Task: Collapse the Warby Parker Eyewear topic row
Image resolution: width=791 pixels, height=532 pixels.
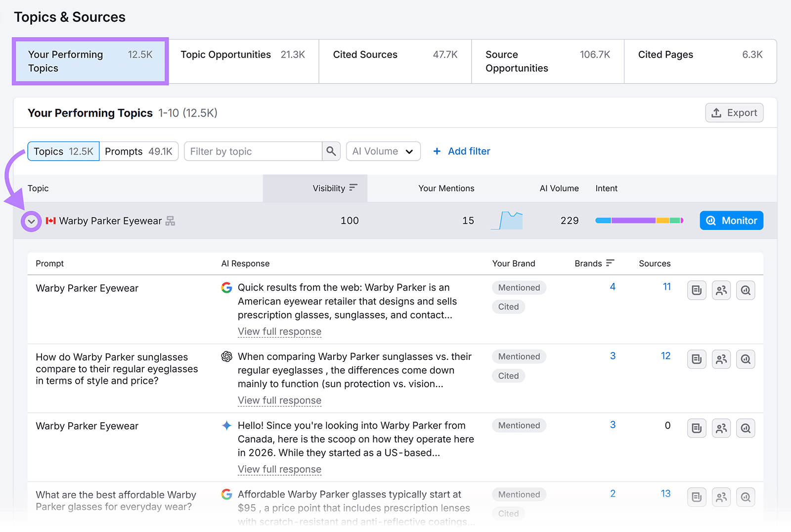Action: [31, 222]
